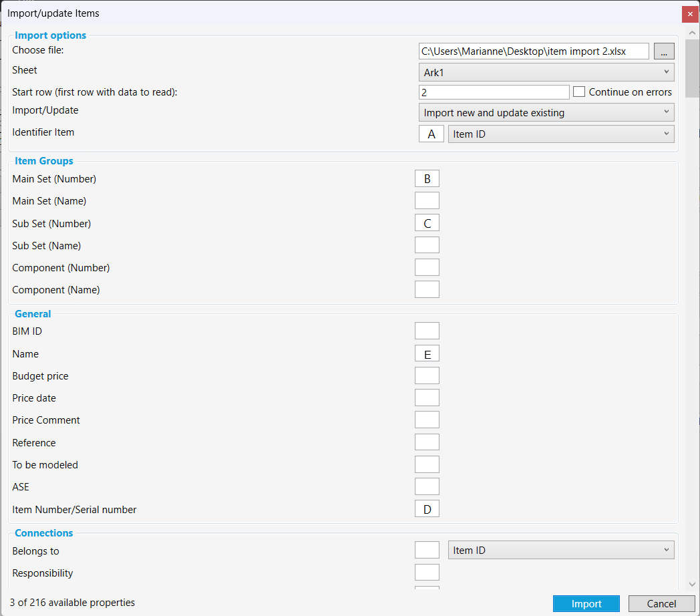This screenshot has width=700, height=616.
Task: Open Belongs to Item ID dropdown
Action: click(x=560, y=551)
